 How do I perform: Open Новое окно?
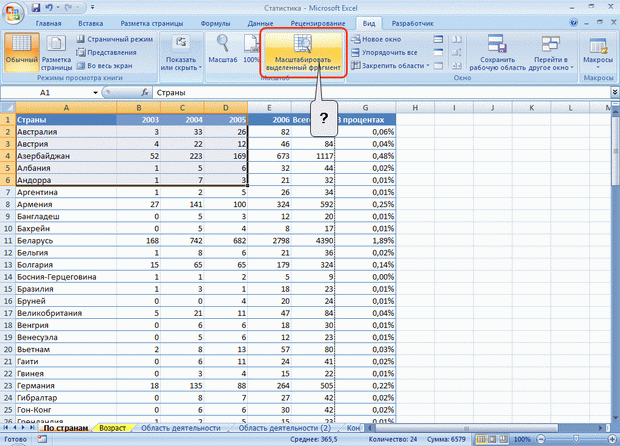[x=376, y=39]
